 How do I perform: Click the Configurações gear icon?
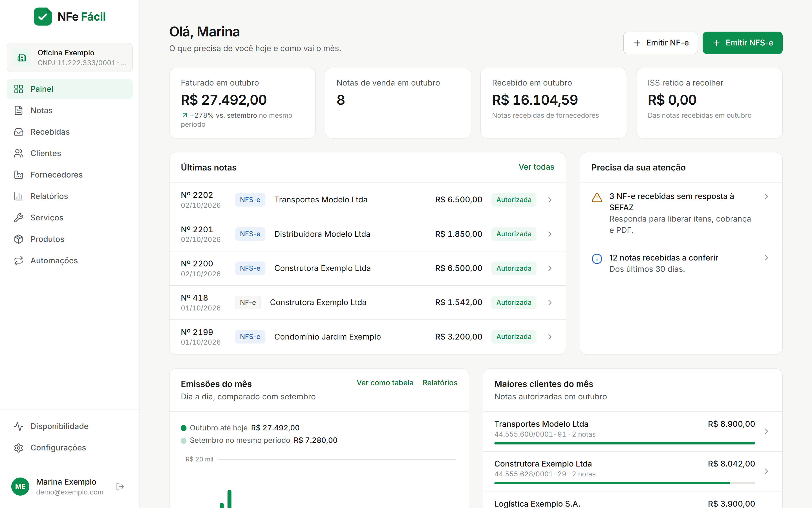click(x=18, y=448)
